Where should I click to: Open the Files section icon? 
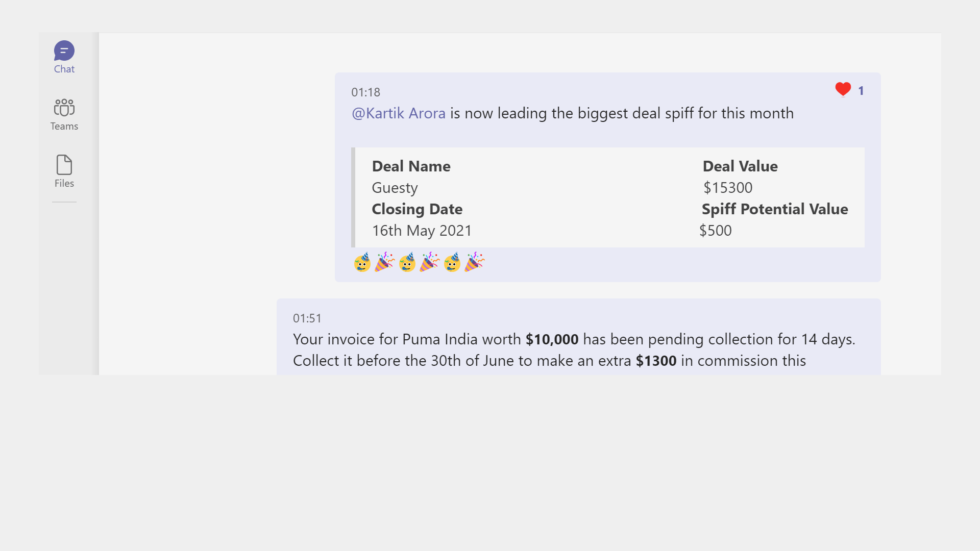pyautogui.click(x=64, y=165)
